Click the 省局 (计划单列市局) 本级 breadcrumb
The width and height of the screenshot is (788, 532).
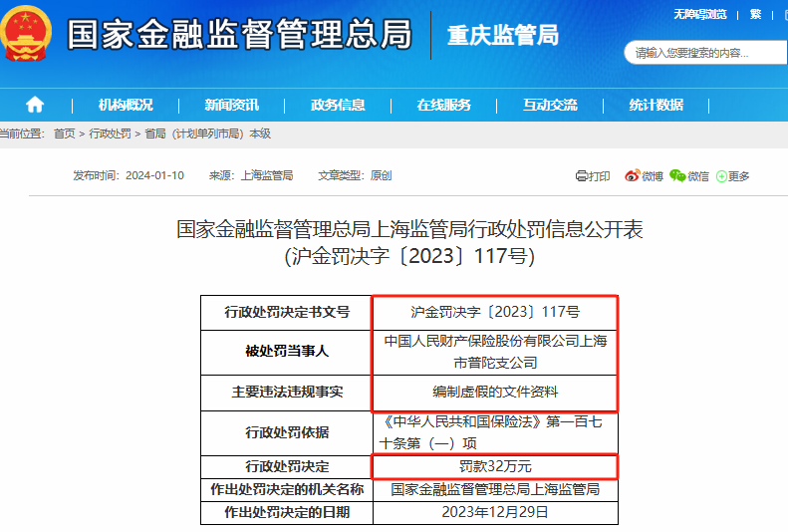207,133
